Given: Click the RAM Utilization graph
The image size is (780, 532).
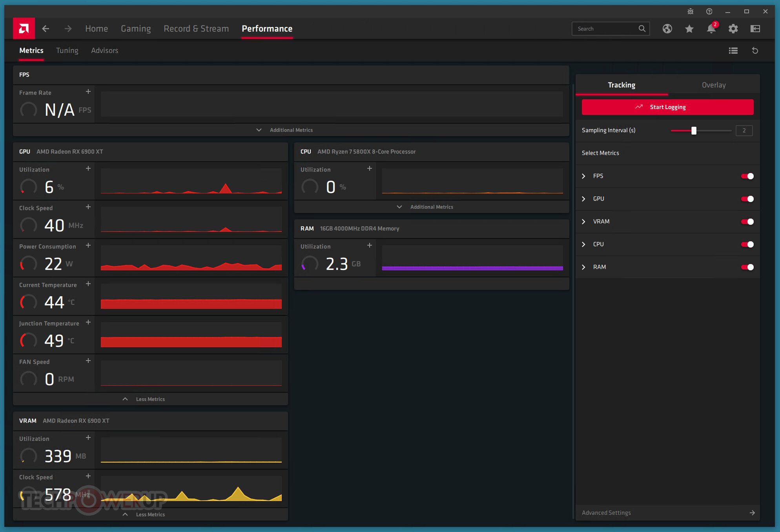Looking at the screenshot, I should pyautogui.click(x=472, y=258).
